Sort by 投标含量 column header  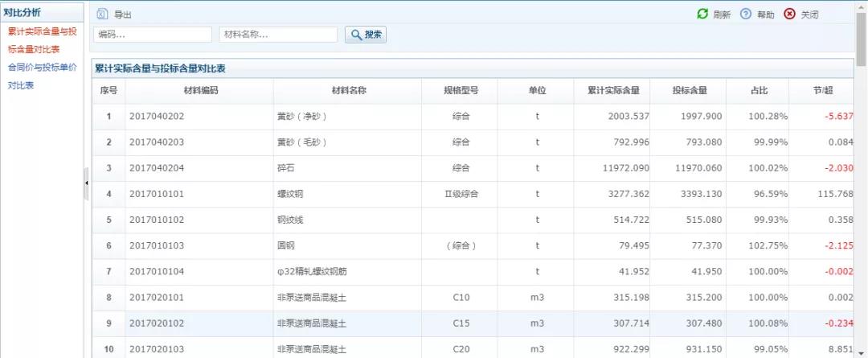[690, 91]
